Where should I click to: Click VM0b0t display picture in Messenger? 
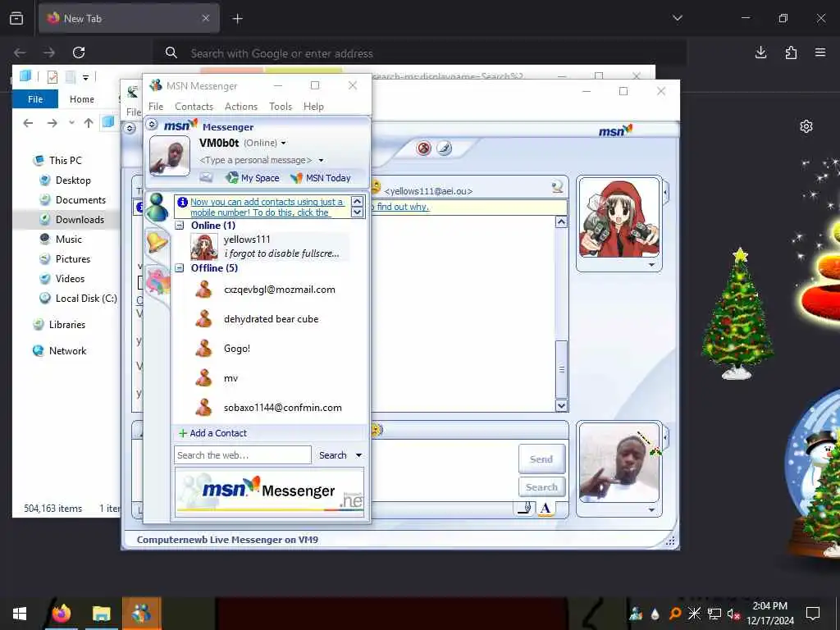click(169, 155)
